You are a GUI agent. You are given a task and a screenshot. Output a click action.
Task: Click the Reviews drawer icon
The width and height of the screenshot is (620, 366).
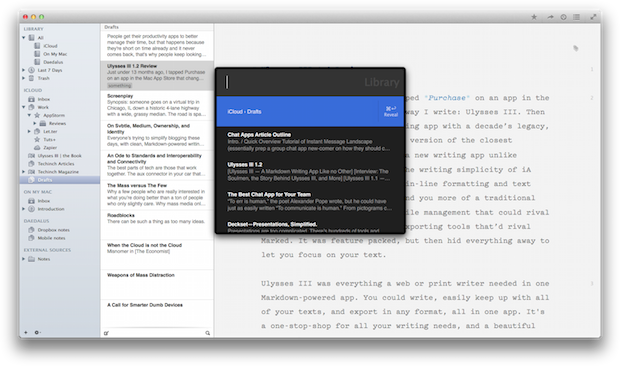[43, 123]
